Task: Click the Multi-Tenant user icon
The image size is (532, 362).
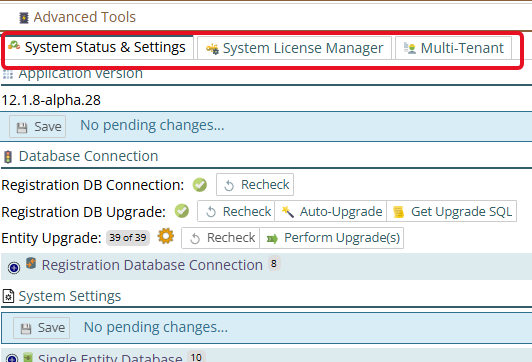Action: (410, 48)
